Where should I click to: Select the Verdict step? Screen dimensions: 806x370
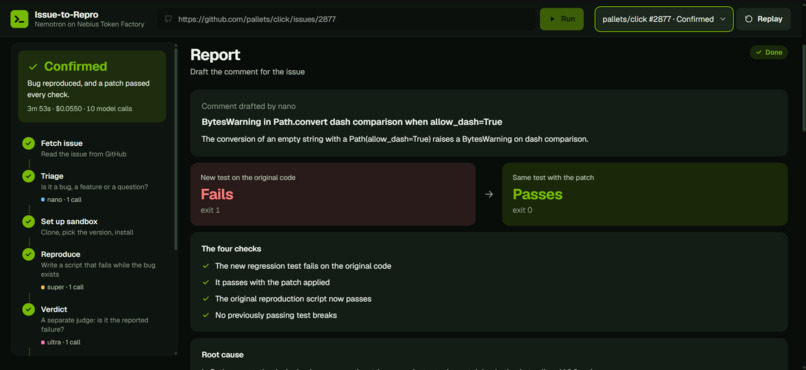[x=93, y=325]
